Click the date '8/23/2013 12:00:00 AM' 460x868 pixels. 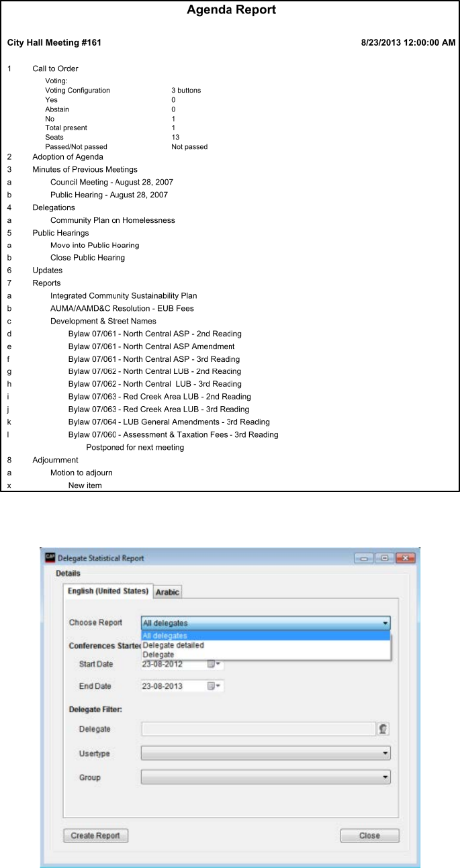408,43
